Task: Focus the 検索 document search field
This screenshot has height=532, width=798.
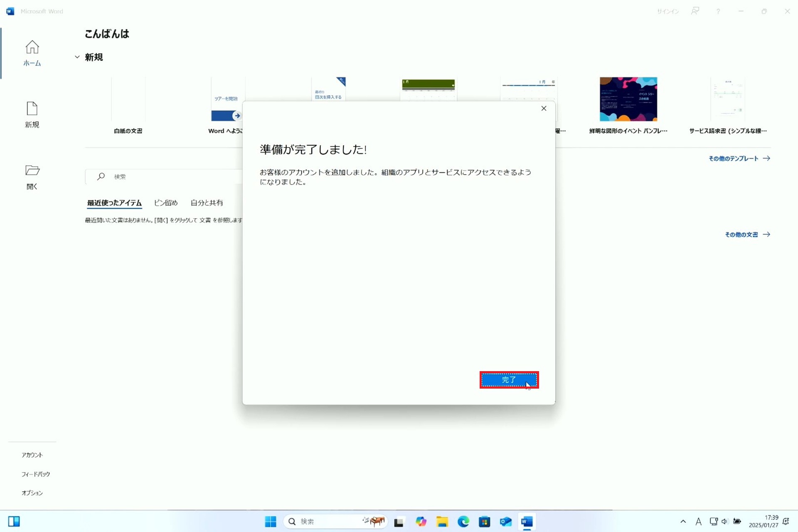Action: pyautogui.click(x=164, y=177)
